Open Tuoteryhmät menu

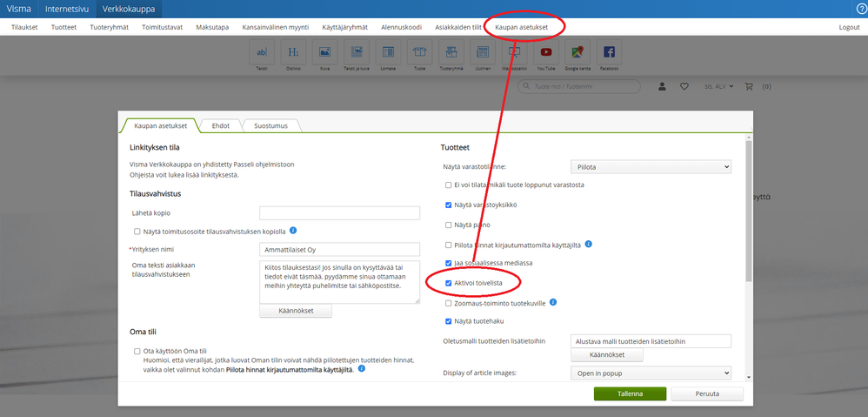coord(109,27)
